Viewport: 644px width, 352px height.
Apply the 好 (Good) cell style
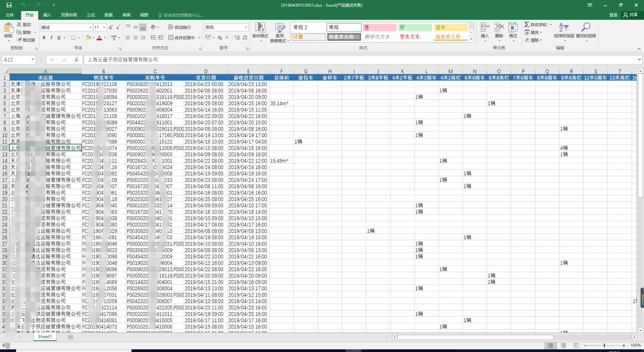[x=415, y=27]
